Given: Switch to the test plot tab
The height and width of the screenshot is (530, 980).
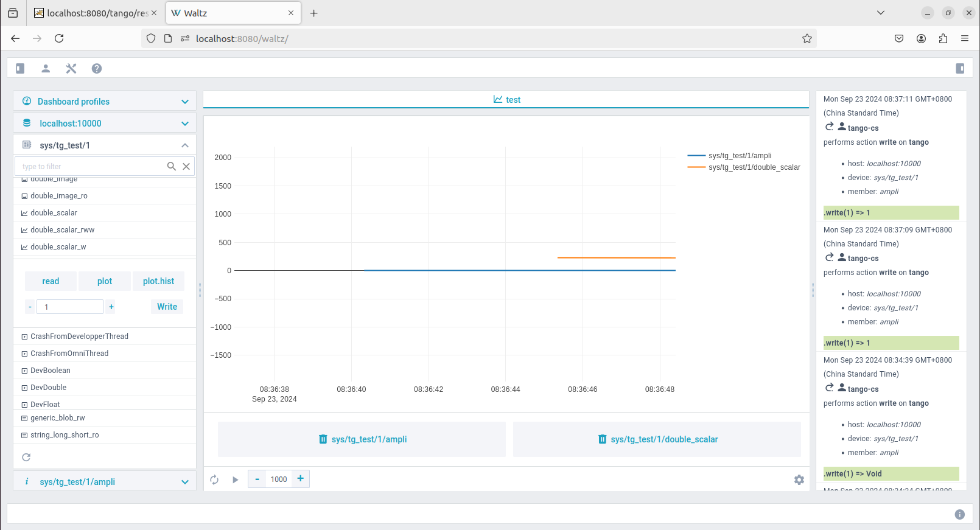Looking at the screenshot, I should [506, 100].
